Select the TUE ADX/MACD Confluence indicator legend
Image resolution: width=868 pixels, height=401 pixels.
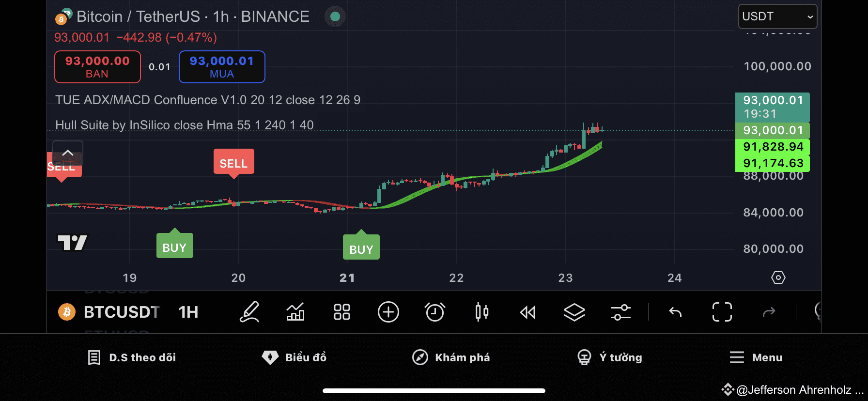pyautogui.click(x=208, y=100)
